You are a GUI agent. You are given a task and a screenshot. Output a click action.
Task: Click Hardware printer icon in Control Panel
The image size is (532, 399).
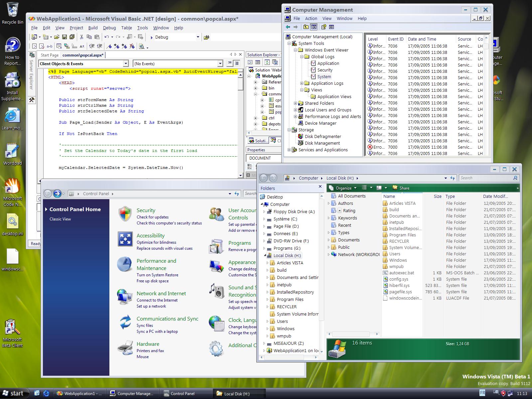[125, 348]
